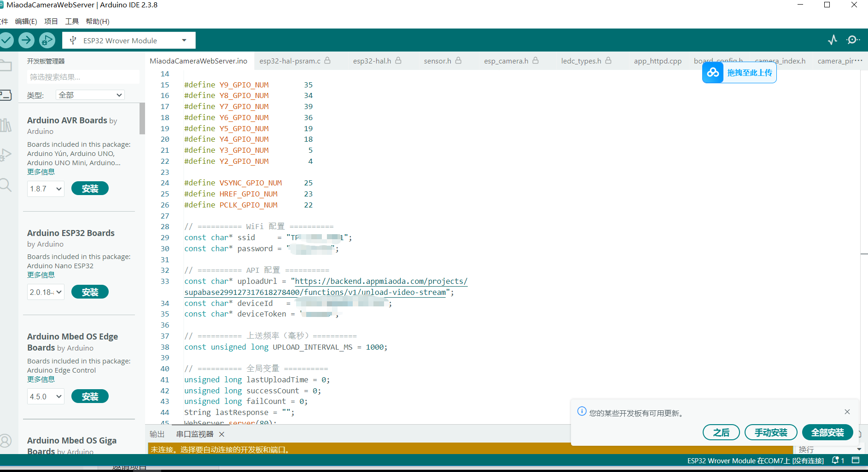868x472 pixels.
Task: Click the Verify sketch checkmark button
Action: pos(6,40)
